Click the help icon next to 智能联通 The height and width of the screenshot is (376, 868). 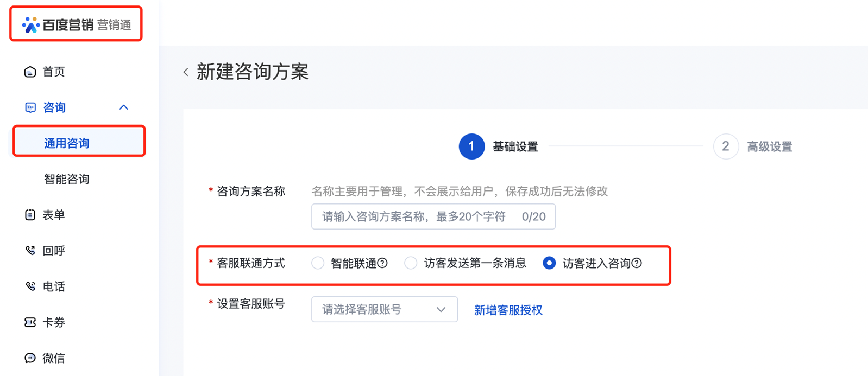click(382, 263)
